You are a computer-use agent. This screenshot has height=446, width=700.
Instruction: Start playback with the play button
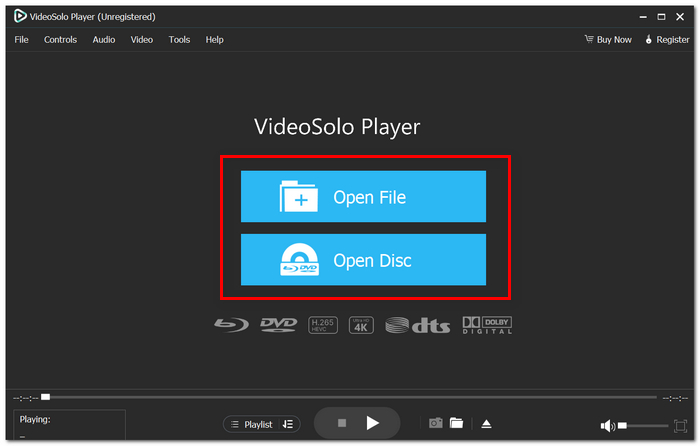[372, 423]
